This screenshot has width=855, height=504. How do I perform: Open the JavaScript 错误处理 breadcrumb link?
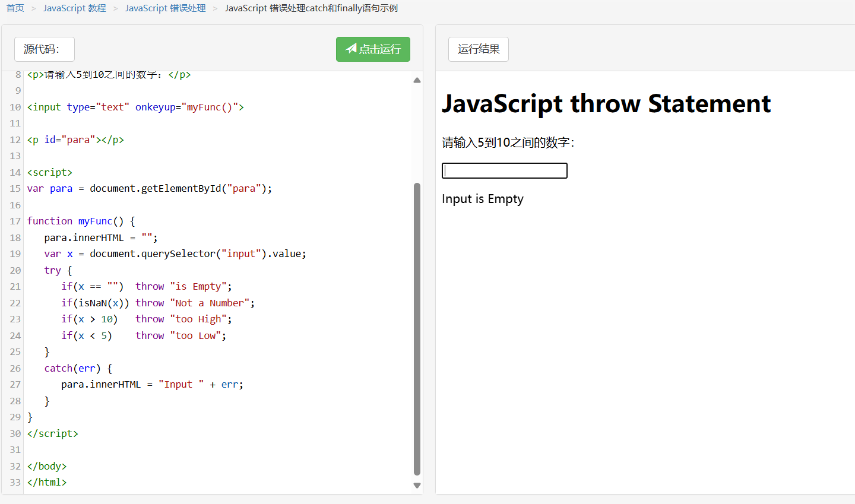166,8
